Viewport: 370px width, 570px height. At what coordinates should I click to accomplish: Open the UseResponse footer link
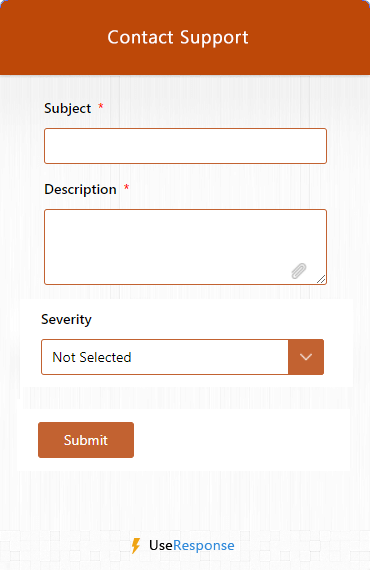click(183, 545)
